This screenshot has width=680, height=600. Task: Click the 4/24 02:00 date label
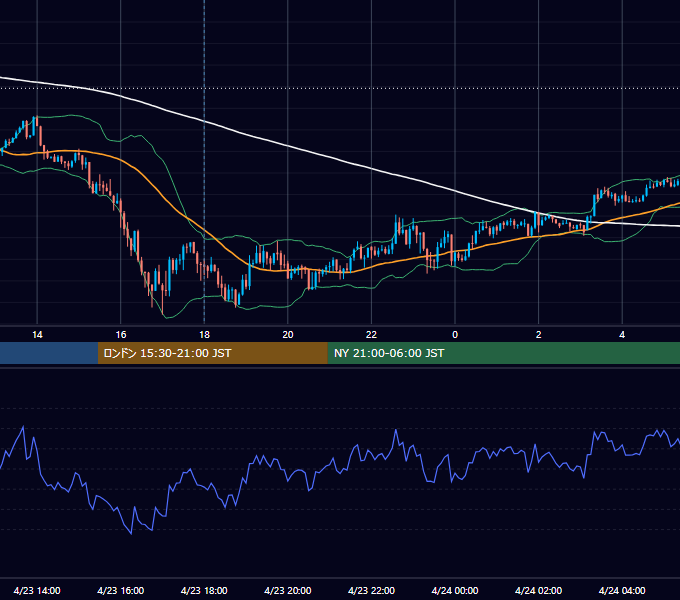pyautogui.click(x=538, y=590)
